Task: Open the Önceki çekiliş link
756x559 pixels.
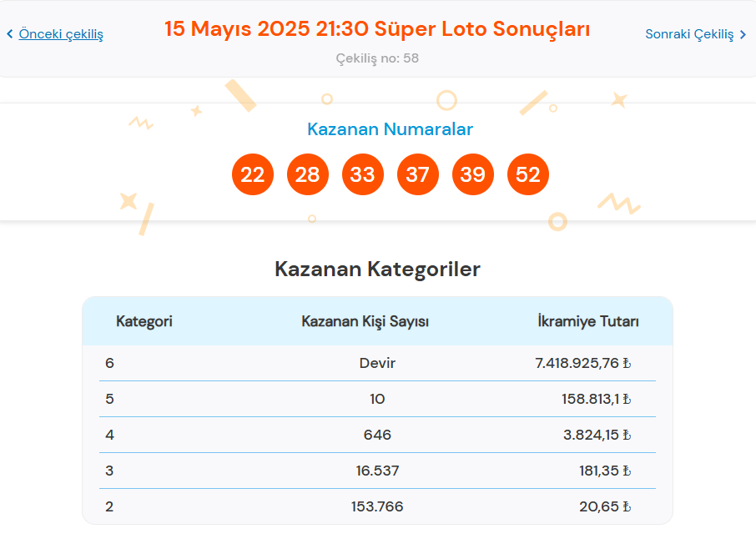Action: (x=61, y=34)
